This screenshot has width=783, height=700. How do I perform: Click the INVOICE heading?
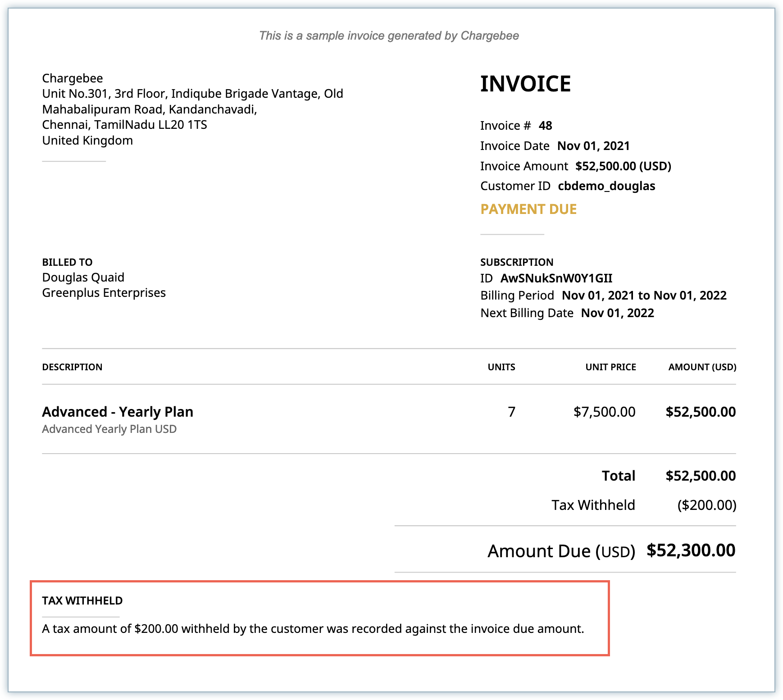525,84
